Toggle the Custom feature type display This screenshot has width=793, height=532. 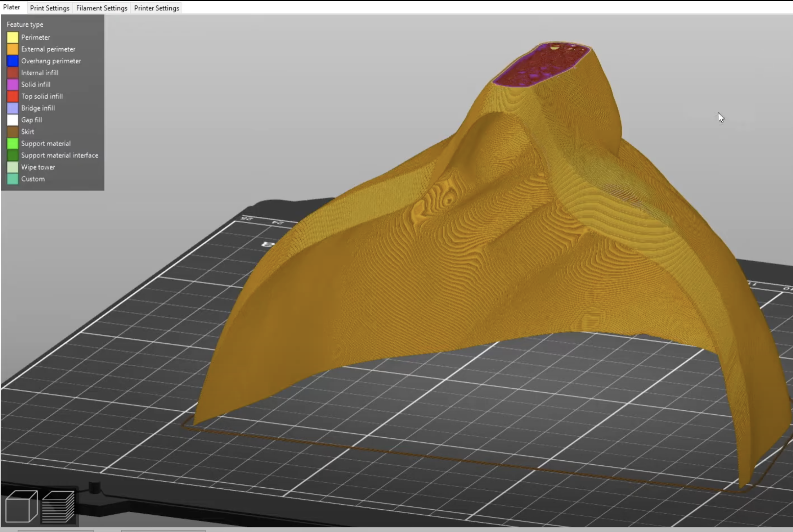pos(12,179)
